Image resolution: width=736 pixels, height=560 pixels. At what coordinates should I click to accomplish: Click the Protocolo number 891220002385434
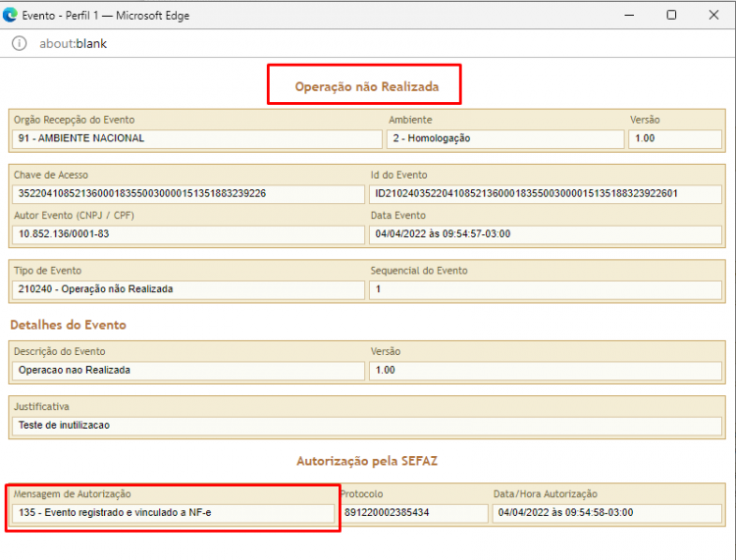tap(387, 513)
